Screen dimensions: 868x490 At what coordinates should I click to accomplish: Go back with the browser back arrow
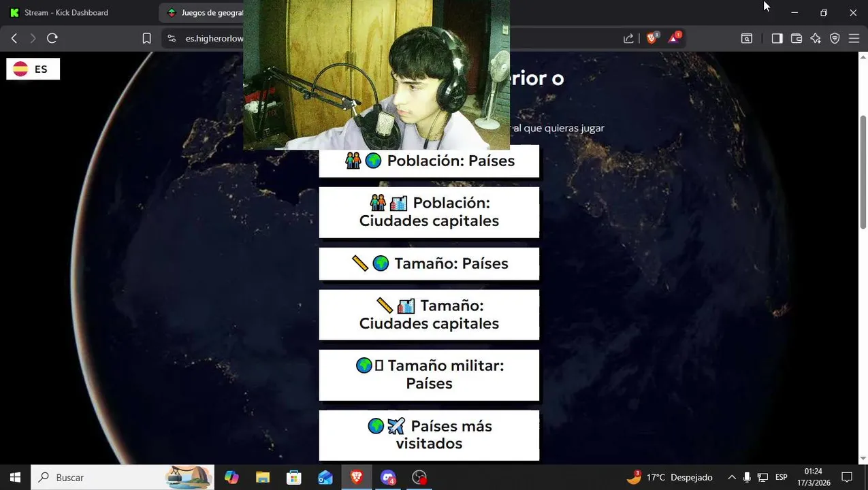(14, 39)
